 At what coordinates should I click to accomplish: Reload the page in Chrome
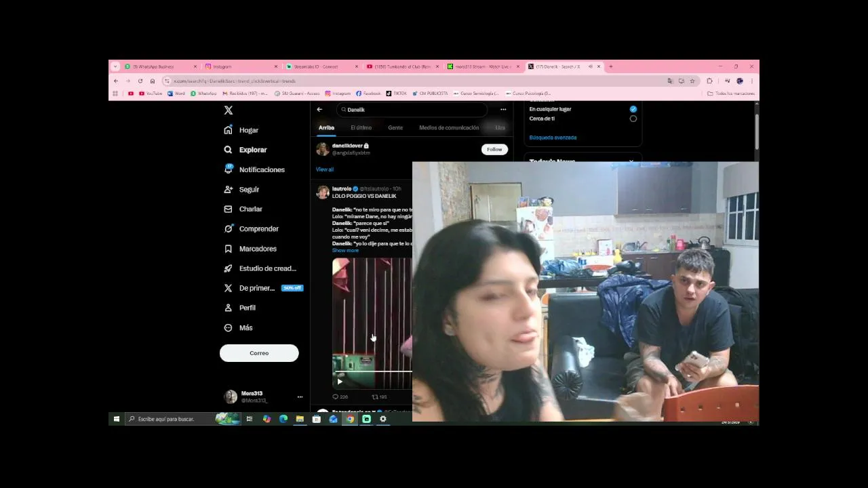click(x=140, y=81)
